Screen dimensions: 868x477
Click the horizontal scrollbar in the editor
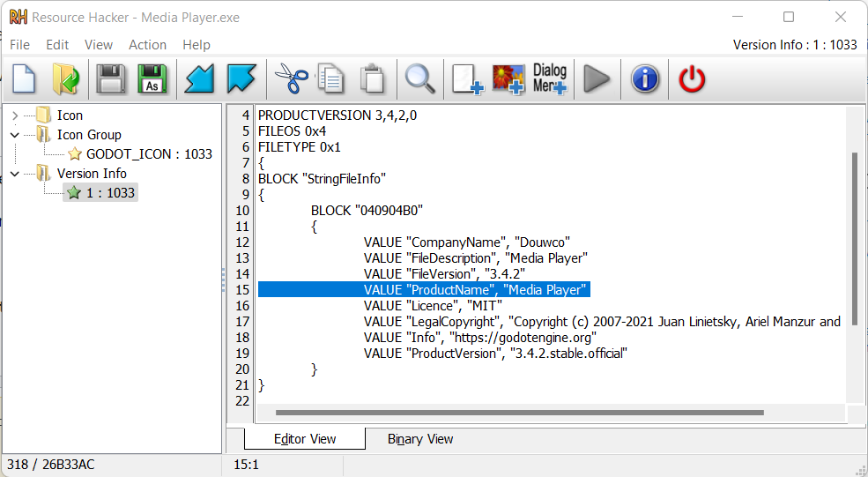(x=519, y=413)
